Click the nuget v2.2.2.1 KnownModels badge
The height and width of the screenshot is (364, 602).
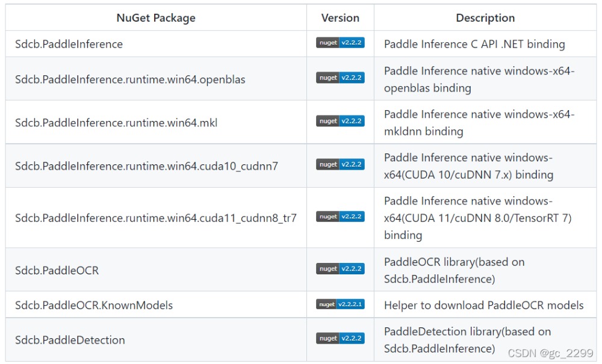[340, 304]
